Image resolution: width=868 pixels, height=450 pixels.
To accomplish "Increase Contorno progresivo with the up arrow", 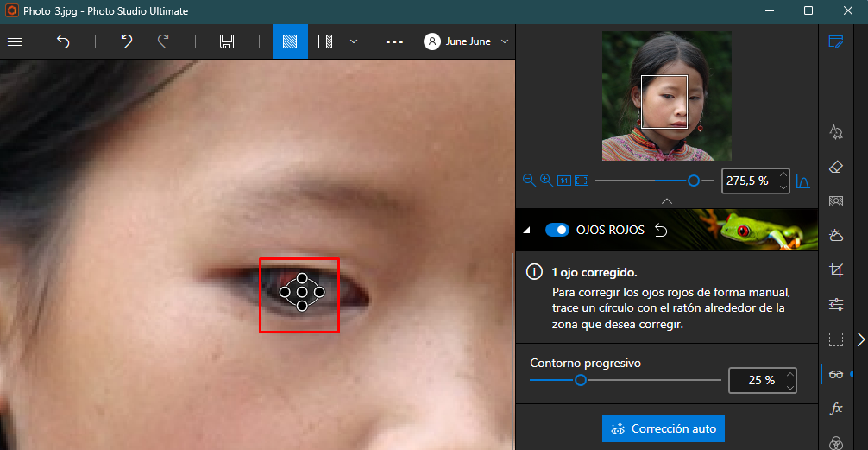I will click(x=790, y=374).
